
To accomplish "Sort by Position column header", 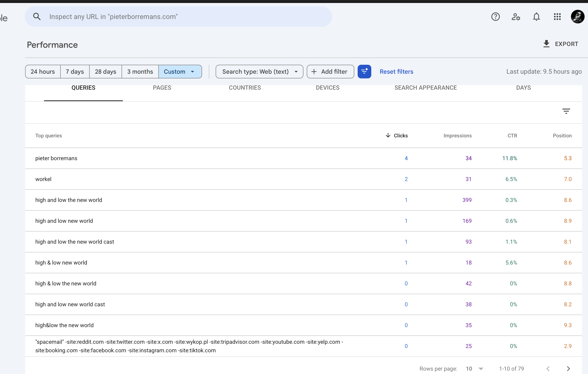I will pyautogui.click(x=562, y=136).
